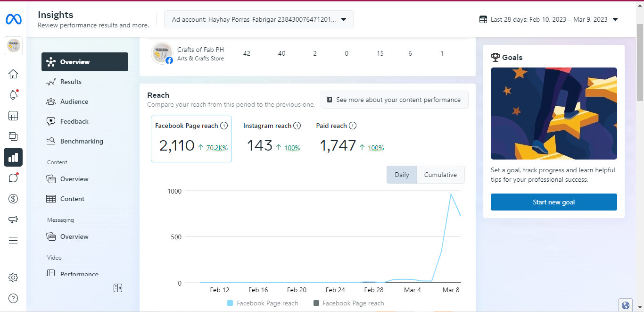
Task: Select the Facebook Page reach card
Action: (191, 139)
